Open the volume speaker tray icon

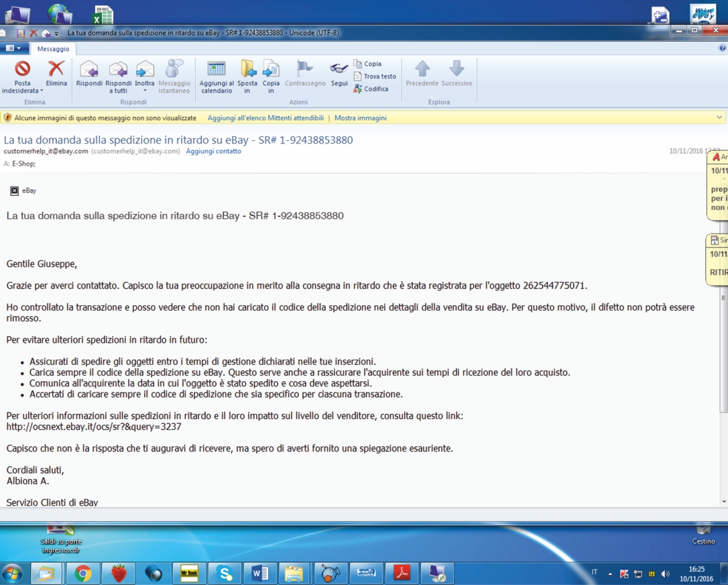coord(665,574)
